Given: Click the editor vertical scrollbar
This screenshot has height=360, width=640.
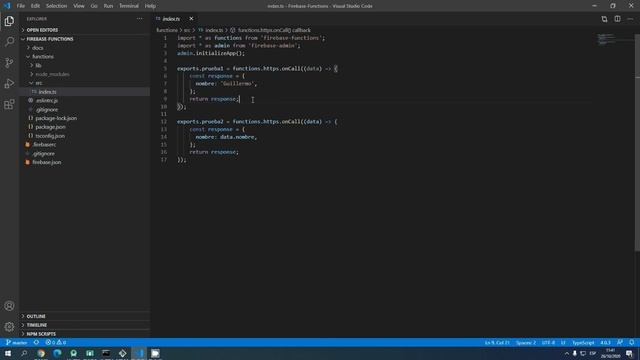Looking at the screenshot, I should pos(638,143).
